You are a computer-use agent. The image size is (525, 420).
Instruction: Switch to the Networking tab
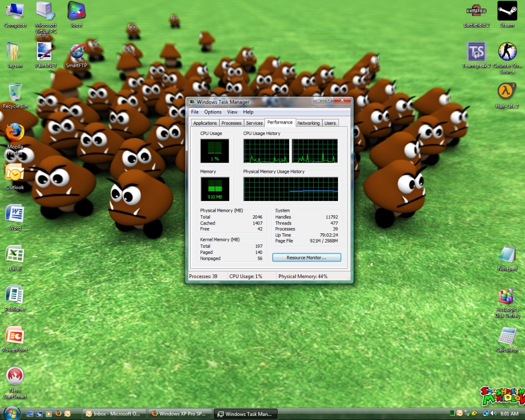tap(308, 123)
